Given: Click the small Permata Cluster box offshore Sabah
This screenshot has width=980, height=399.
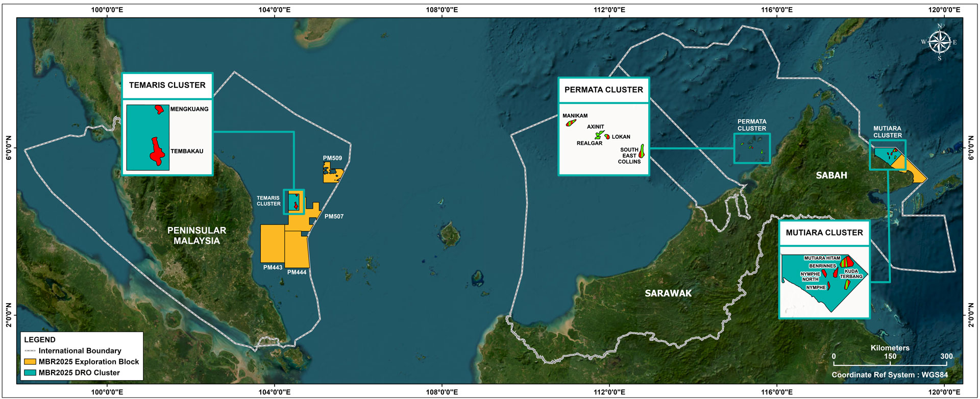Looking at the screenshot, I should 752,148.
